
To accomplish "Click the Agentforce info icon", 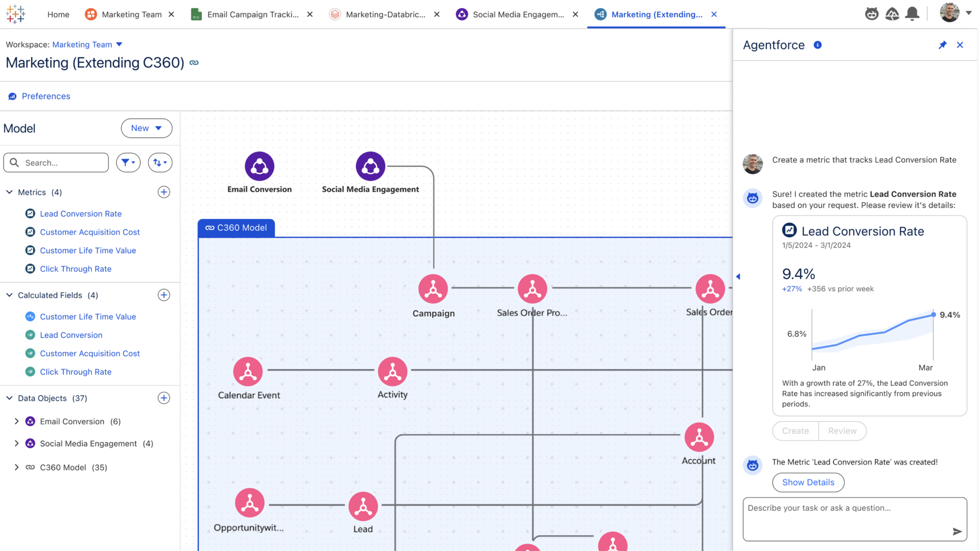I will click(x=817, y=45).
